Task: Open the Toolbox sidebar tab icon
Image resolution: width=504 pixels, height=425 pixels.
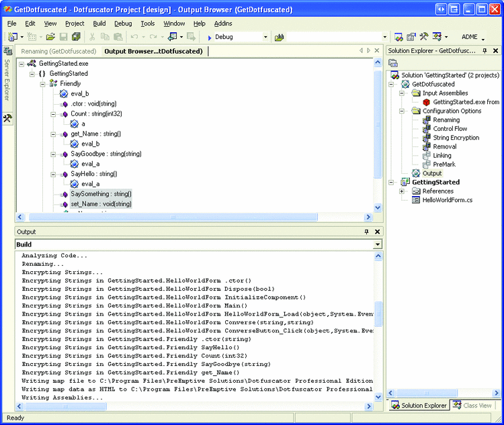Action: pos(7,119)
